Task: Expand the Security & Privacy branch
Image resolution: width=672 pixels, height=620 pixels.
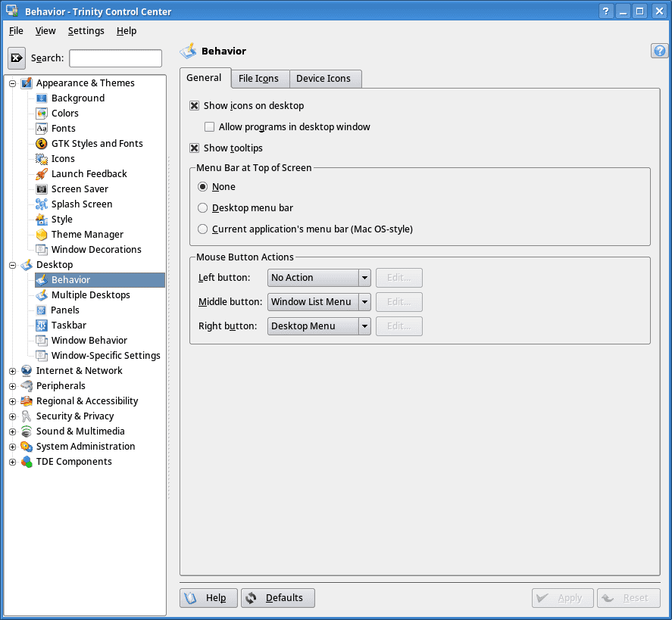Action: click(x=13, y=416)
